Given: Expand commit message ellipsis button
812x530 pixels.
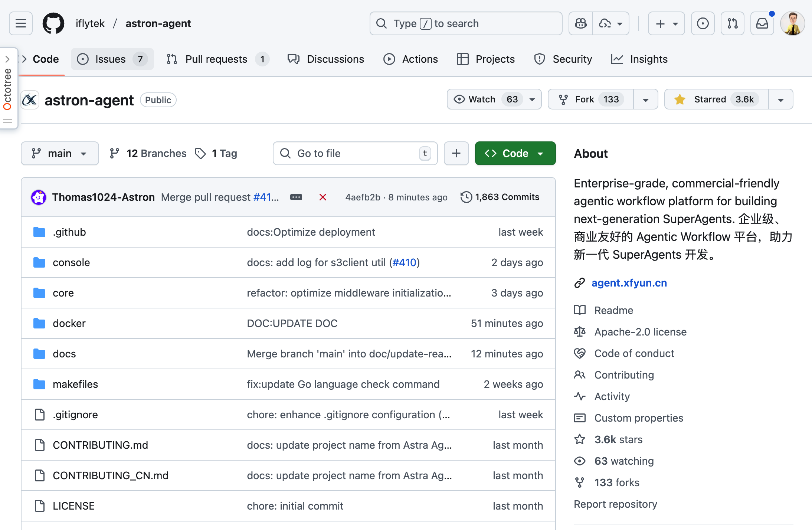Looking at the screenshot, I should 296,197.
